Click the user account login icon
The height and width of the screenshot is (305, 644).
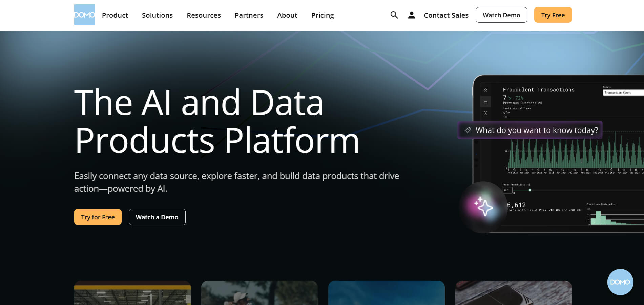(412, 15)
